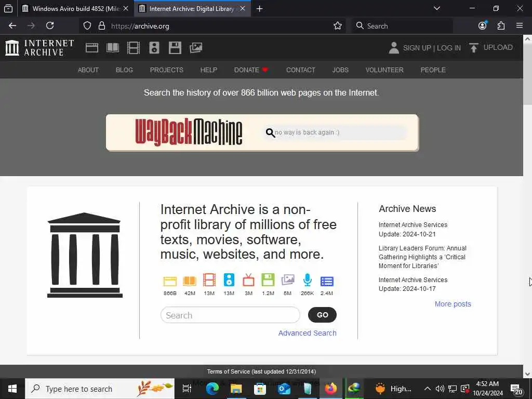Click the GO search button

coord(322,315)
